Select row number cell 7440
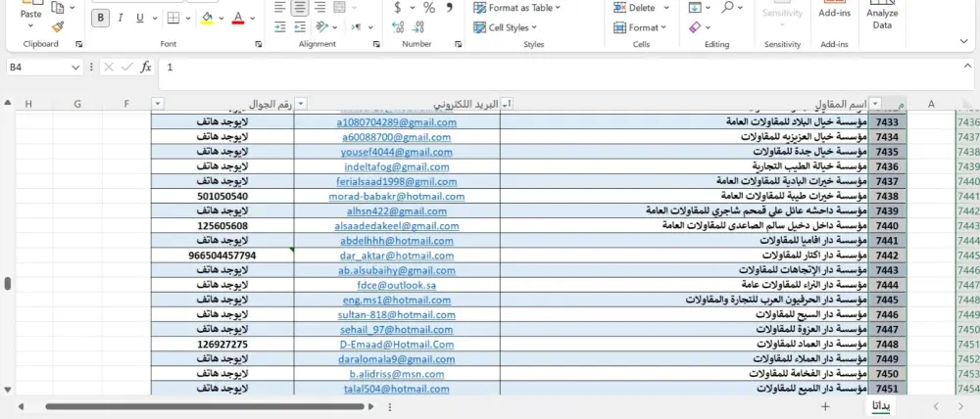This screenshot has width=980, height=419. [x=888, y=225]
